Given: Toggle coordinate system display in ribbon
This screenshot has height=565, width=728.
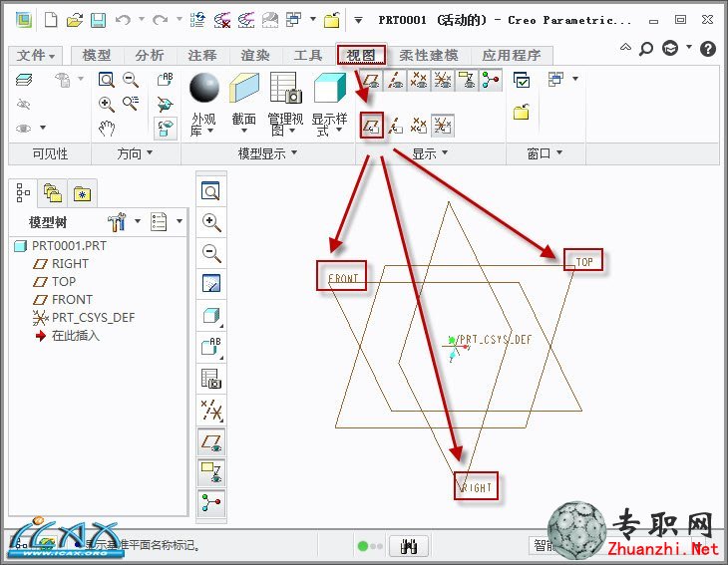Looking at the screenshot, I should [x=443, y=80].
